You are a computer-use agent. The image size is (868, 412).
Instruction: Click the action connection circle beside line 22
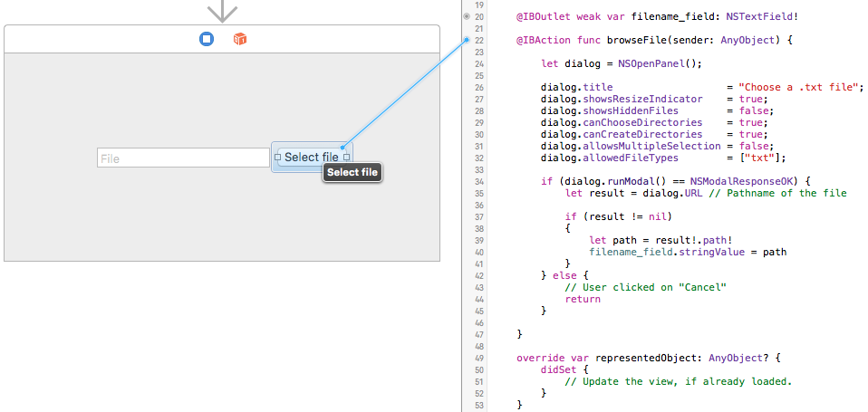466,41
